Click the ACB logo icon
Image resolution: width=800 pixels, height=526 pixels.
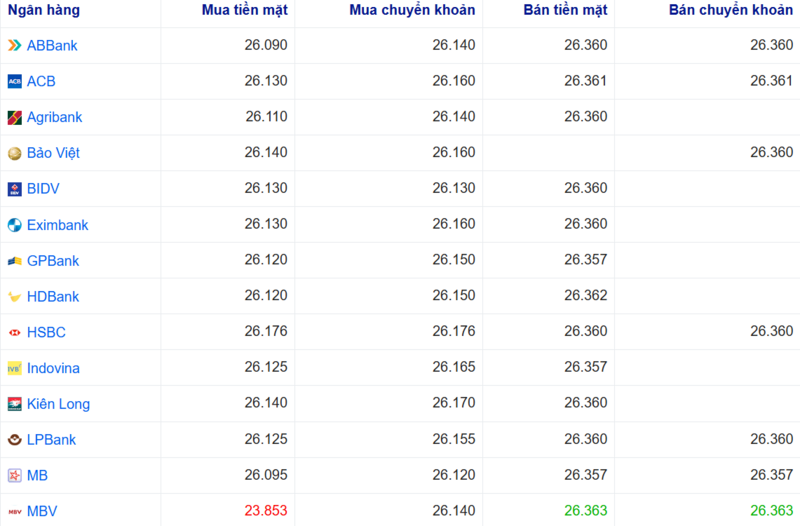tap(14, 81)
